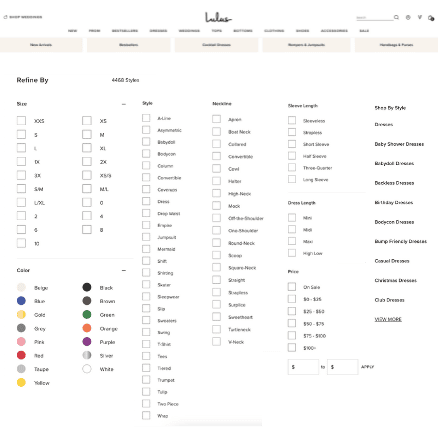Pick the Yellow color swatch
The image size is (438, 438).
pyautogui.click(x=21, y=382)
